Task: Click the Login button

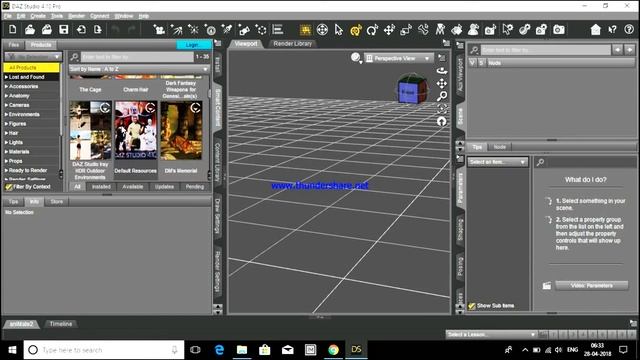Action: coord(194,45)
